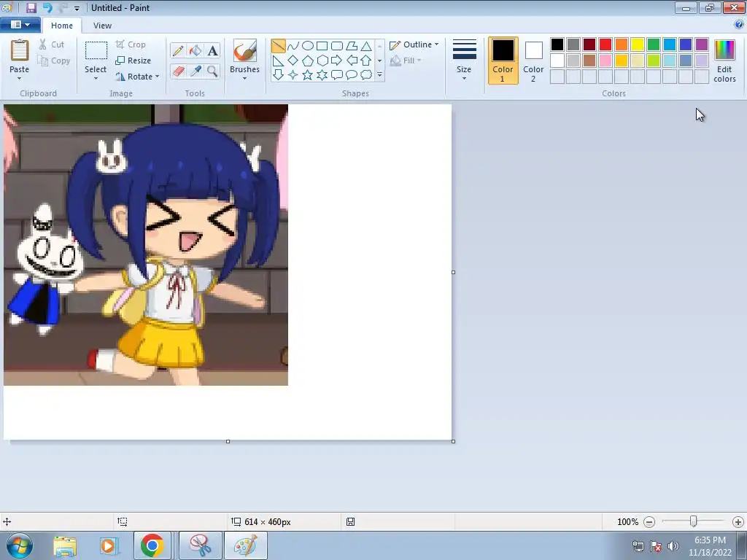Open Snipping Tool from taskbar

point(201,545)
